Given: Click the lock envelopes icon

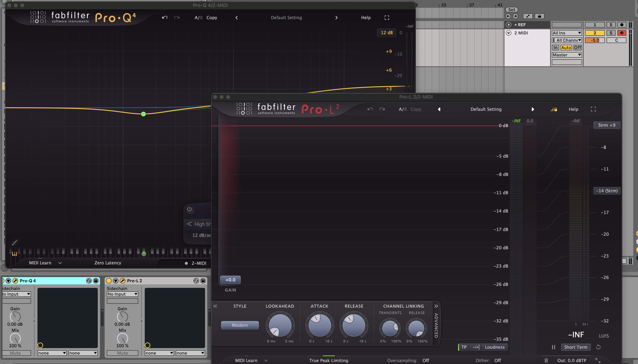Looking at the screenshot, I should [x=539, y=16].
